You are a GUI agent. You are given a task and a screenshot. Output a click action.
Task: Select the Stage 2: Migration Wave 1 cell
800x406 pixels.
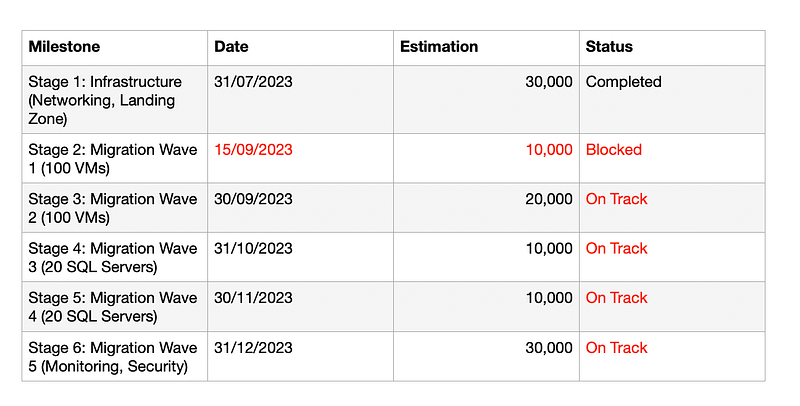[x=113, y=159]
